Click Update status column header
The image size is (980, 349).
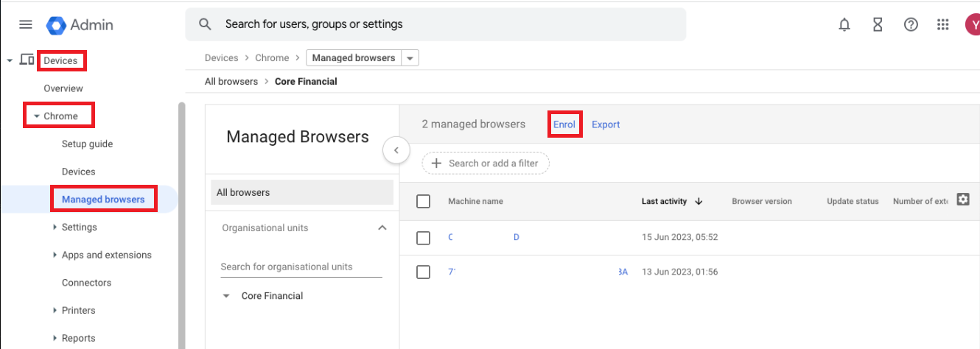(853, 201)
